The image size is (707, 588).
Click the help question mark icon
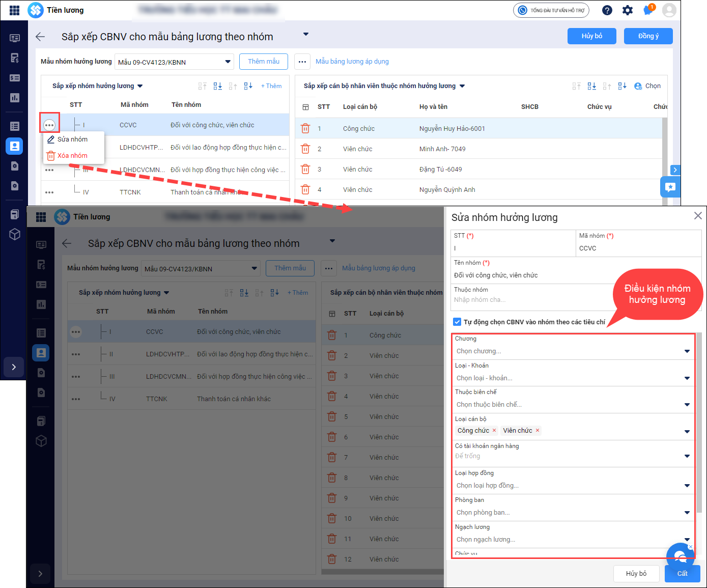[x=607, y=10]
